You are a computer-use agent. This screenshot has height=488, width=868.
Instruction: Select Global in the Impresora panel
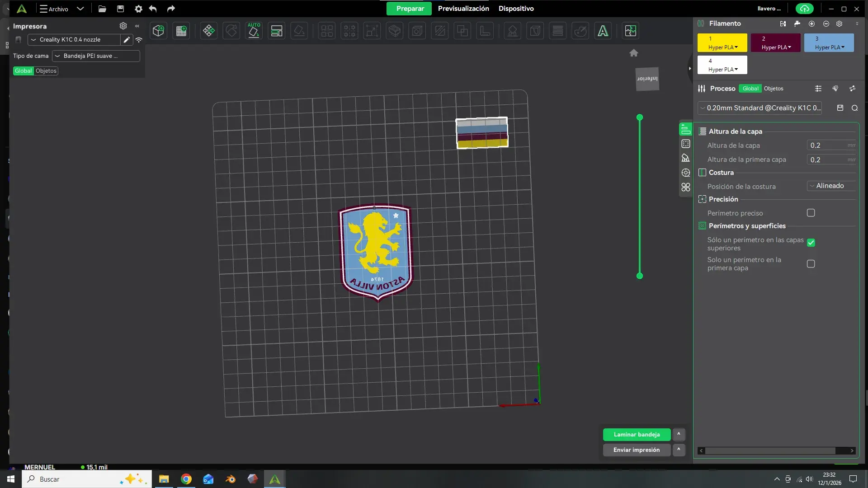23,71
